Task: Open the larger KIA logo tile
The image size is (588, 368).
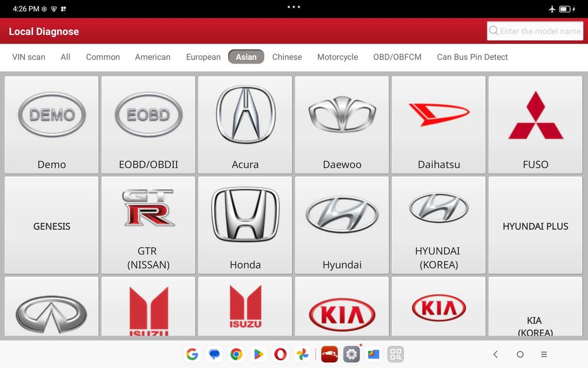Action: pos(342,306)
